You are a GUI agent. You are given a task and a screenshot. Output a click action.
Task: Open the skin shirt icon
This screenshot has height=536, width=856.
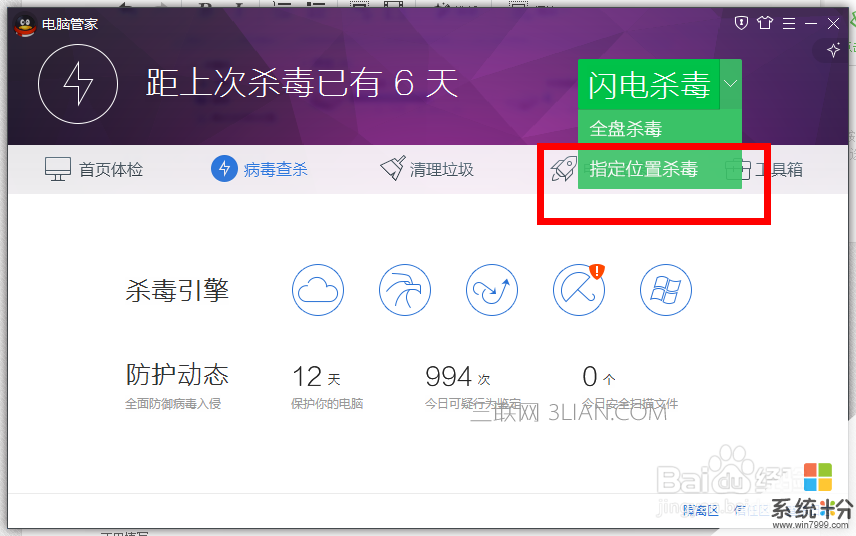(765, 23)
